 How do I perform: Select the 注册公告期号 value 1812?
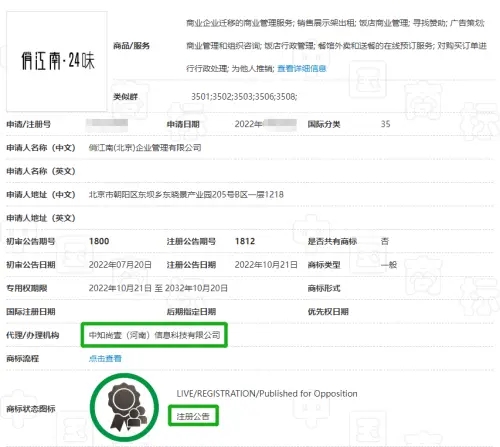point(245,241)
